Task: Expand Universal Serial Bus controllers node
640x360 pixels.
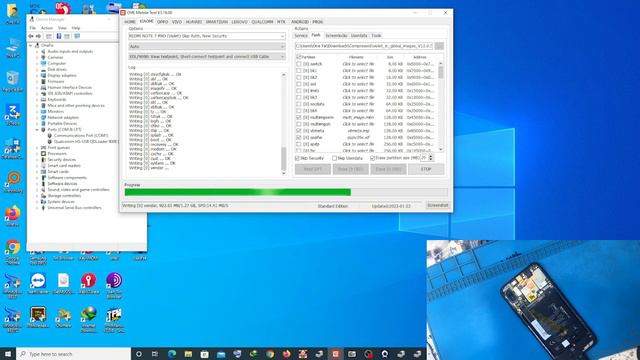Action: tap(37, 208)
